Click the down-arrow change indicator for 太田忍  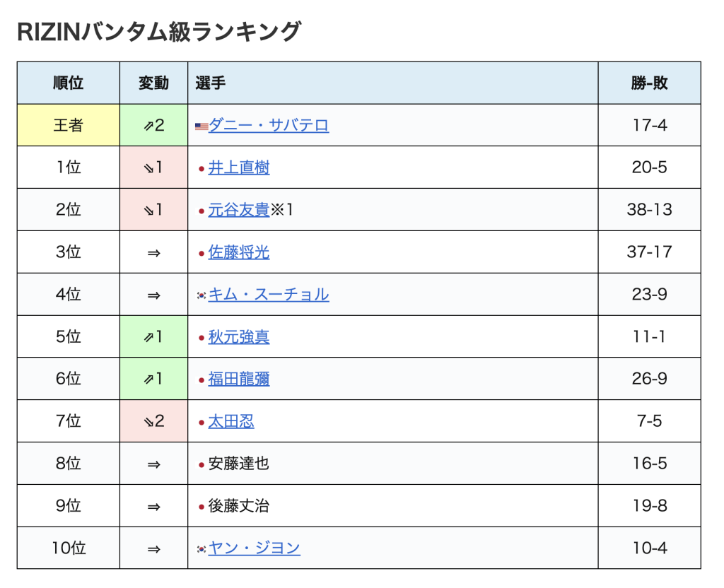[x=153, y=422]
